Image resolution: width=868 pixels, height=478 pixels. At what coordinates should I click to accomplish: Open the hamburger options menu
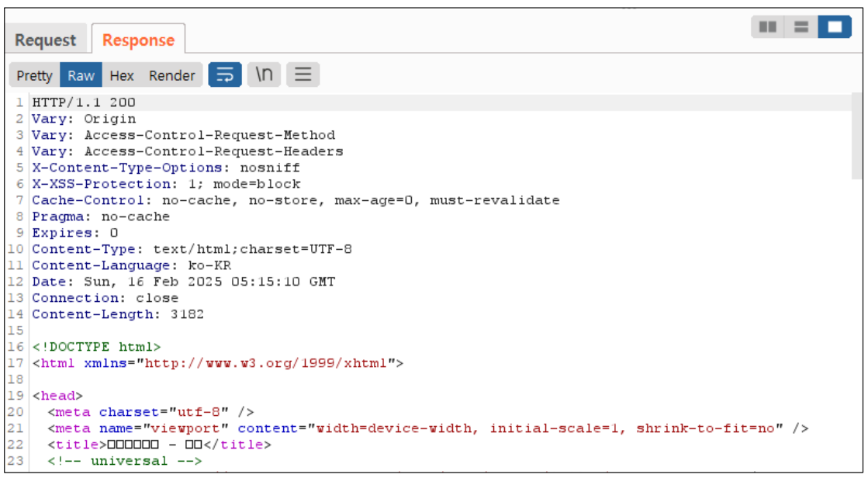click(303, 75)
